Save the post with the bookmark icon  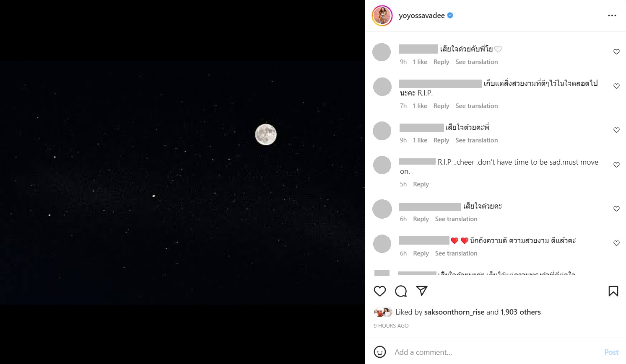(613, 291)
